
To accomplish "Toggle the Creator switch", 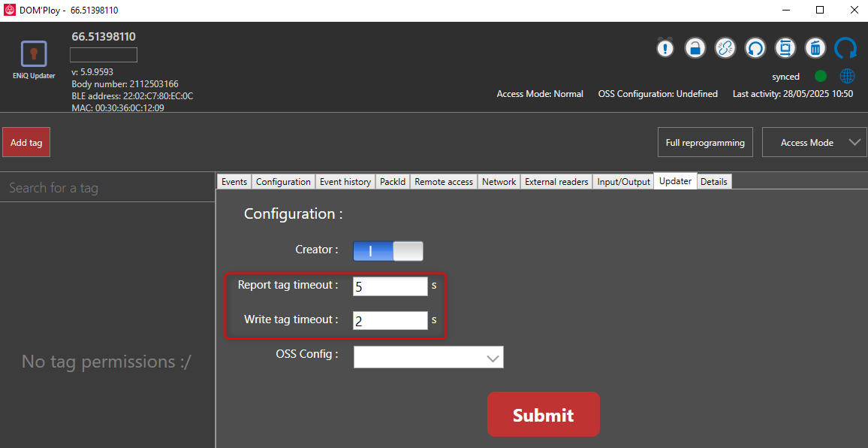I will [388, 250].
